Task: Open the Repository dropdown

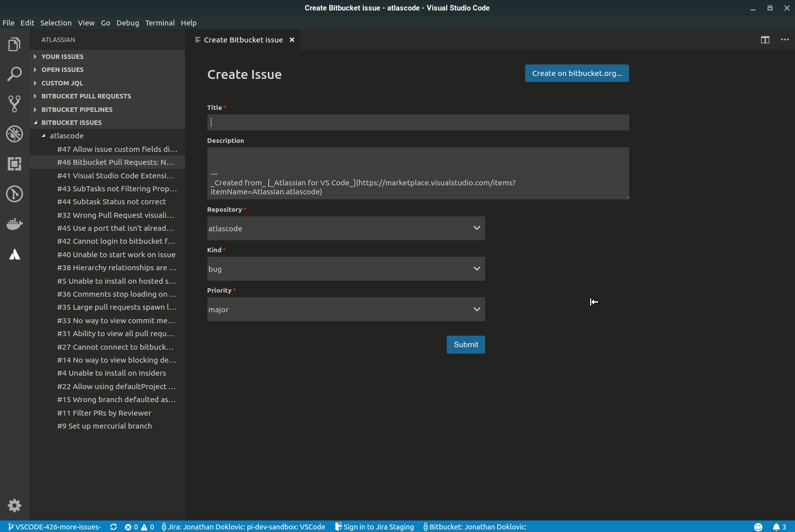Action: tap(346, 228)
